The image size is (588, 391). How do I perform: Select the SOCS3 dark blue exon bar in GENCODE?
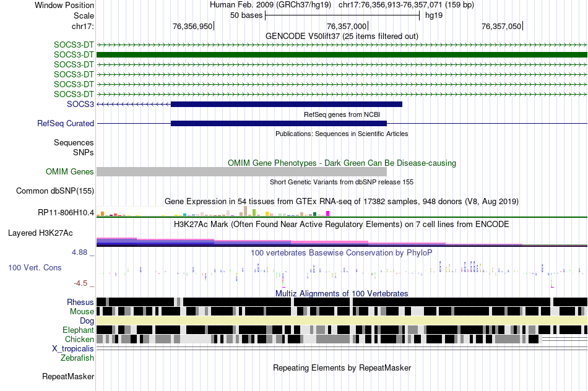point(287,104)
